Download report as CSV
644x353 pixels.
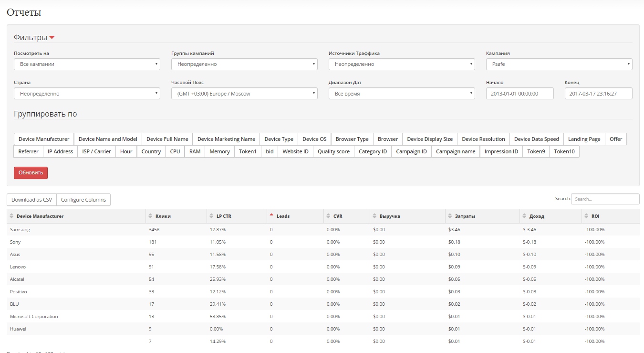[31, 200]
